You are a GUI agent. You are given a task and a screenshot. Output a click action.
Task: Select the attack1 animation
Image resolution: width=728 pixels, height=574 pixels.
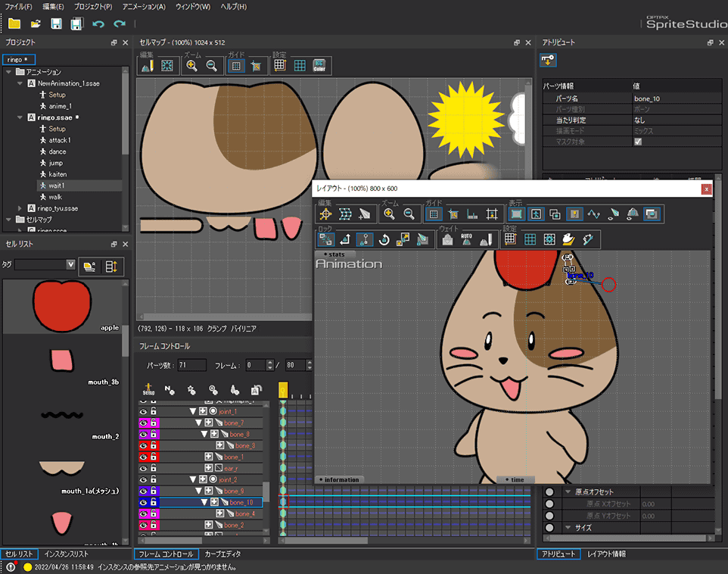(60, 140)
